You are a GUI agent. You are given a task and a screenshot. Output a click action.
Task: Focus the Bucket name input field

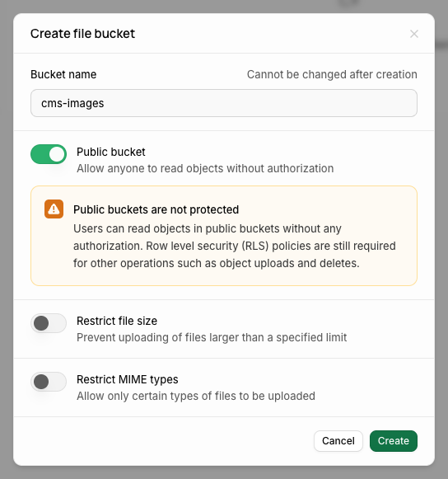point(224,103)
